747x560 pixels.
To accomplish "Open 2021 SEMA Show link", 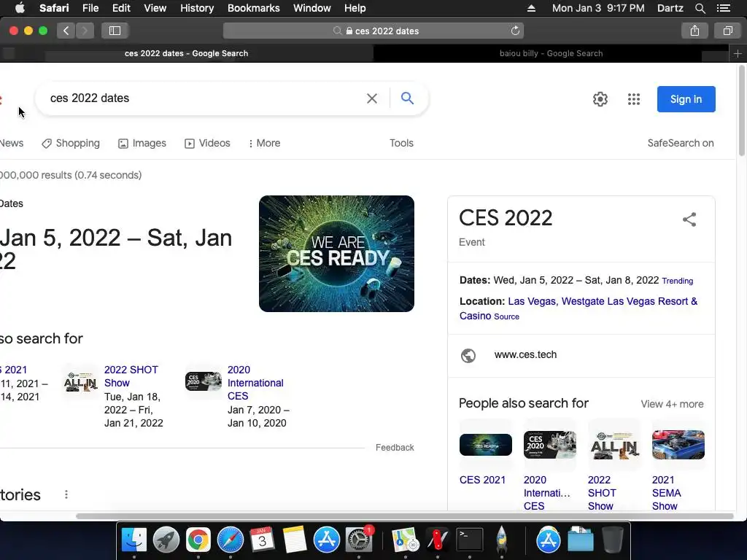I will [x=666, y=493].
